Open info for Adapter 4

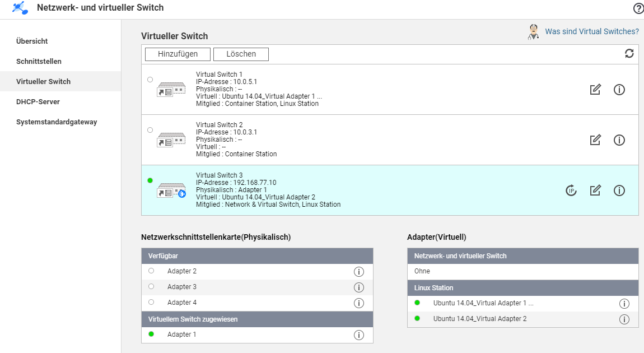358,303
